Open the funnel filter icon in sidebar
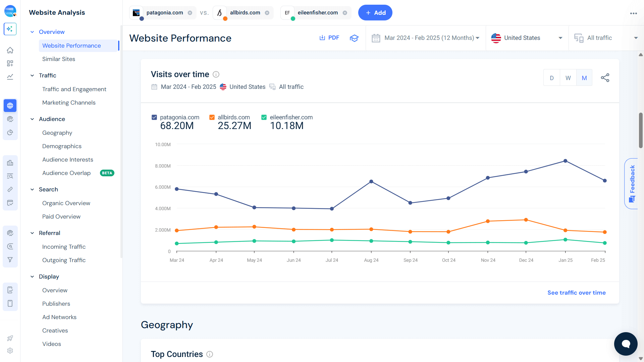The height and width of the screenshot is (362, 644). (x=10, y=259)
